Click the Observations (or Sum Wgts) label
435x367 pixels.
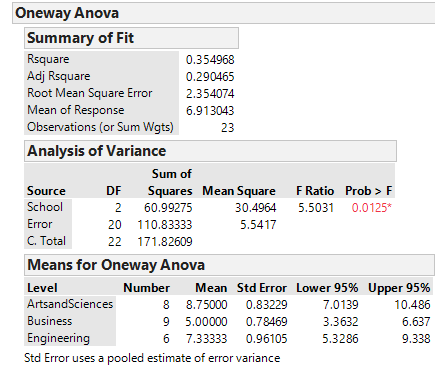coord(100,127)
